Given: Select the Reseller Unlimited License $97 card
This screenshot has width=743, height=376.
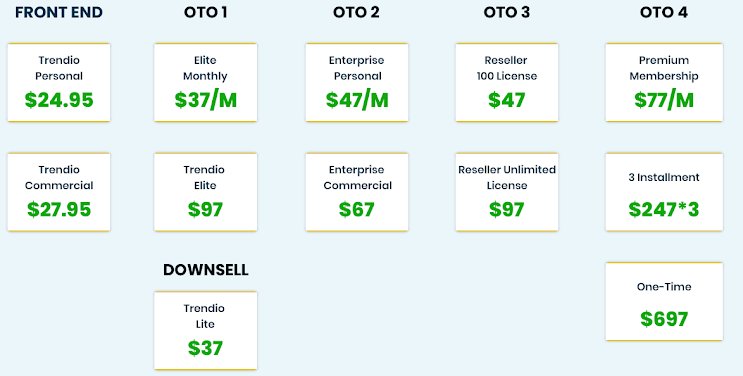Looking at the screenshot, I should tap(507, 192).
